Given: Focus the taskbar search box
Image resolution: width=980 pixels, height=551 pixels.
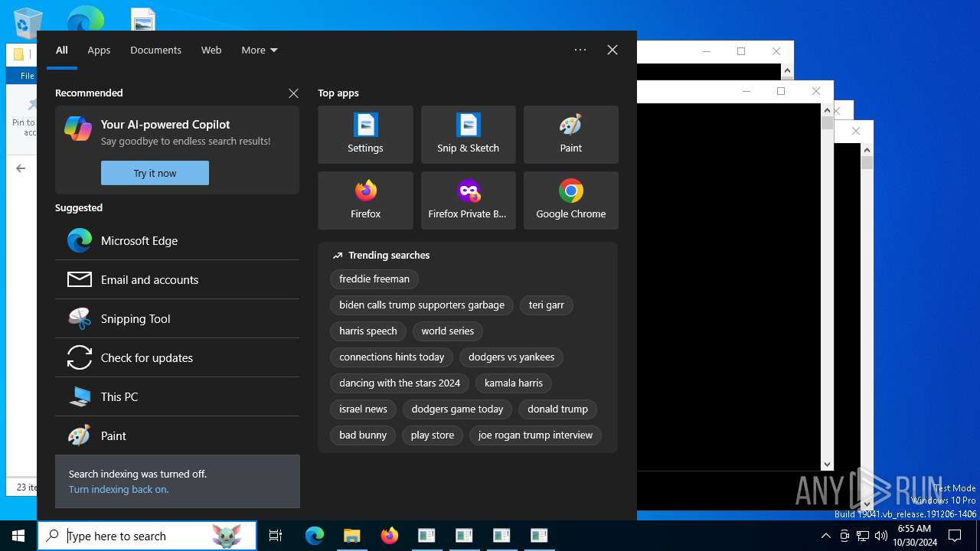Looking at the screenshot, I should pyautogui.click(x=147, y=536).
